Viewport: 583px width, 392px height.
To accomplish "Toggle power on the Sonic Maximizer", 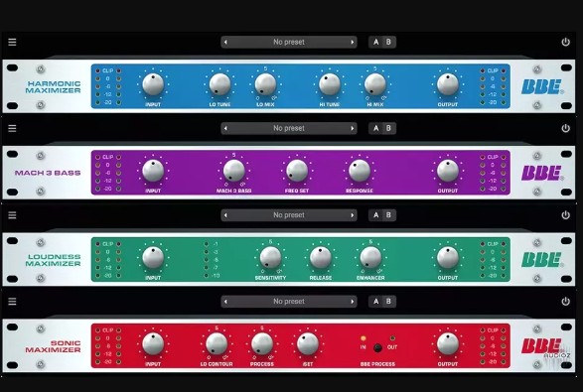I will 565,302.
